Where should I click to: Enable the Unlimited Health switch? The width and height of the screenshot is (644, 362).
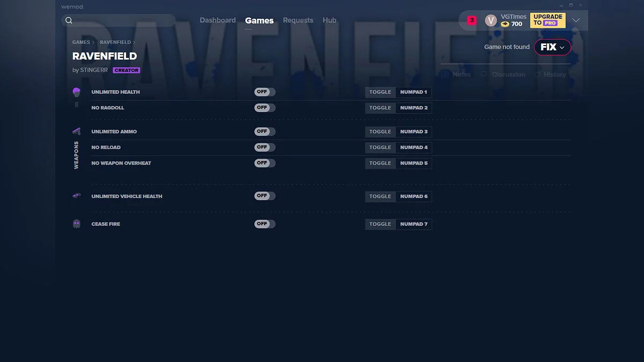pos(265,92)
